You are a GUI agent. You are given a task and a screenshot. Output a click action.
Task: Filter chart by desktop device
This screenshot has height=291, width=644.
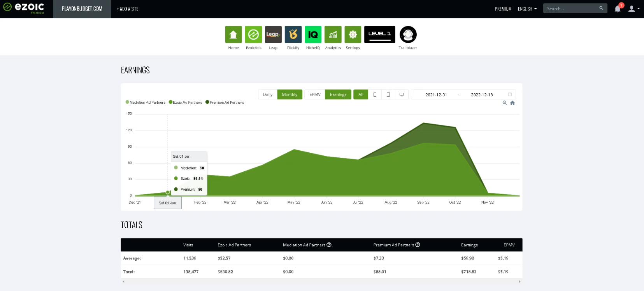[402, 94]
